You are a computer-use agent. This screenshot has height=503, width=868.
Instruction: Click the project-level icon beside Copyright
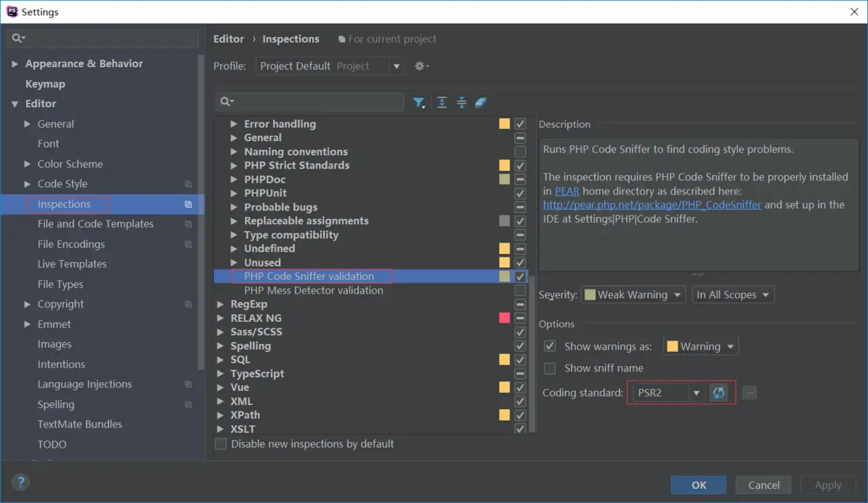tap(188, 304)
